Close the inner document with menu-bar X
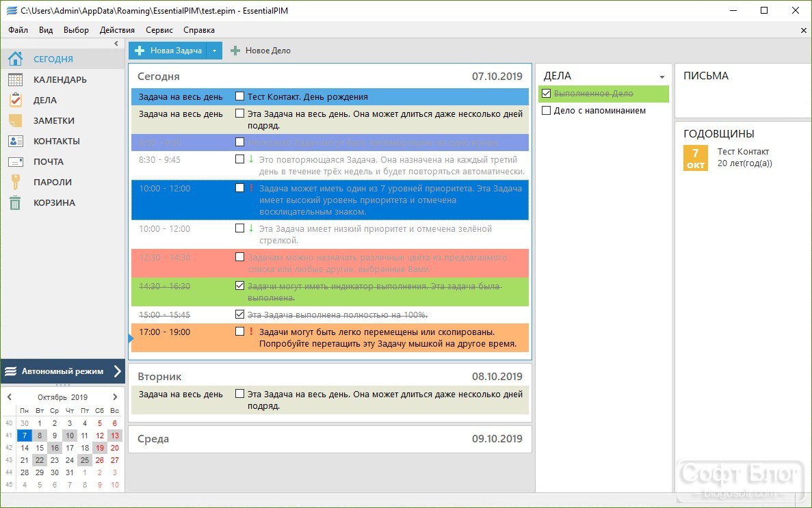812x508 pixels. pos(804,31)
